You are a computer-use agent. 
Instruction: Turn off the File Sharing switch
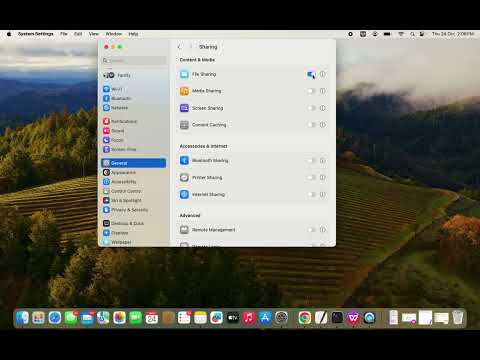[311, 74]
